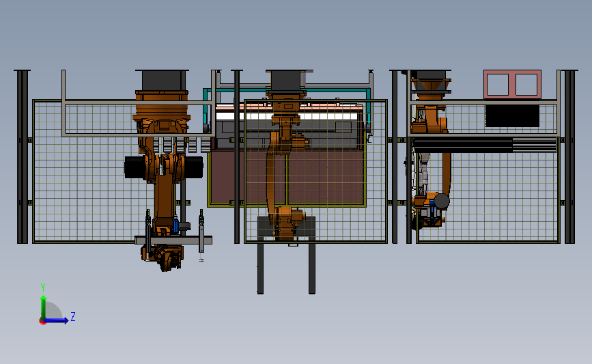This screenshot has width=592, height=364.
Task: Select the left leg of the middle stand
Action: (x=261, y=266)
